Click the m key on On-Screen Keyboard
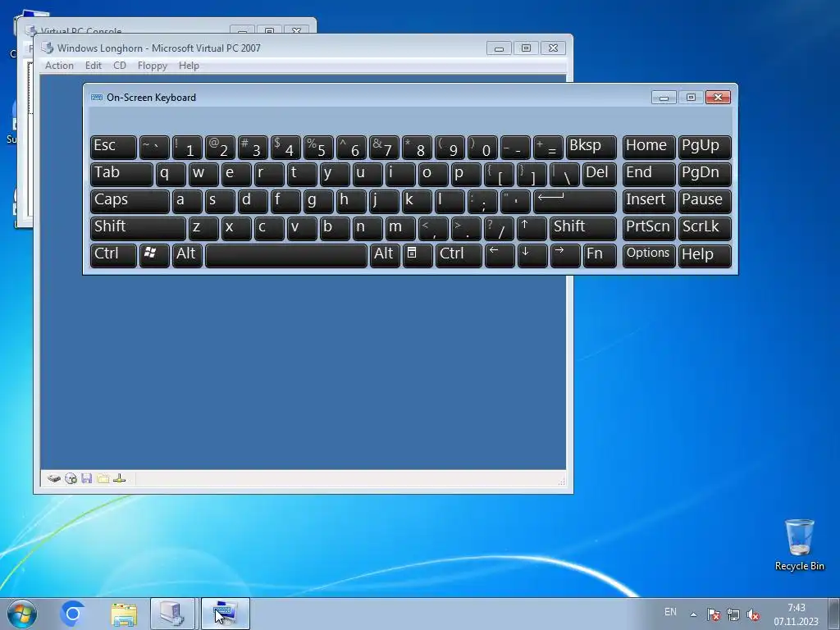This screenshot has height=630, width=840. [x=400, y=228]
